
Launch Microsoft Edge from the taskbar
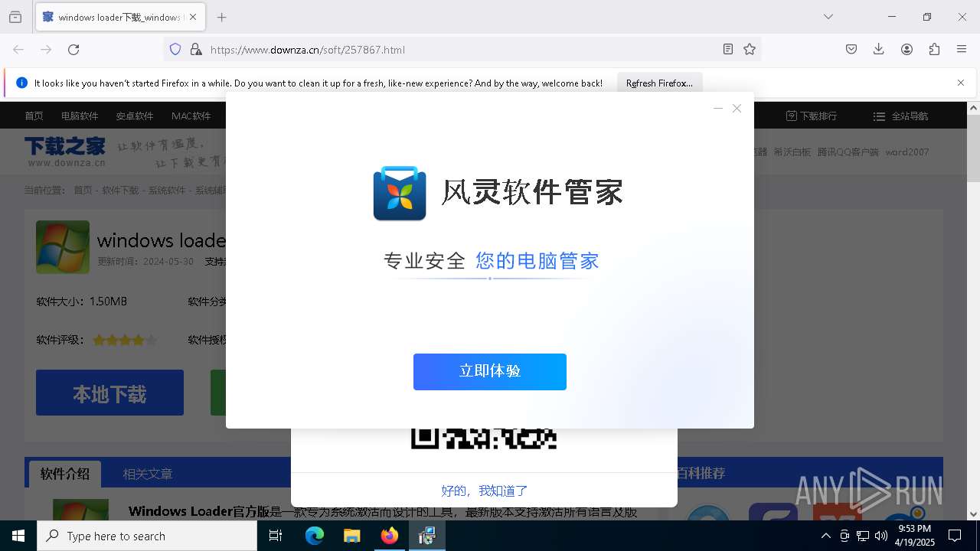tap(315, 536)
